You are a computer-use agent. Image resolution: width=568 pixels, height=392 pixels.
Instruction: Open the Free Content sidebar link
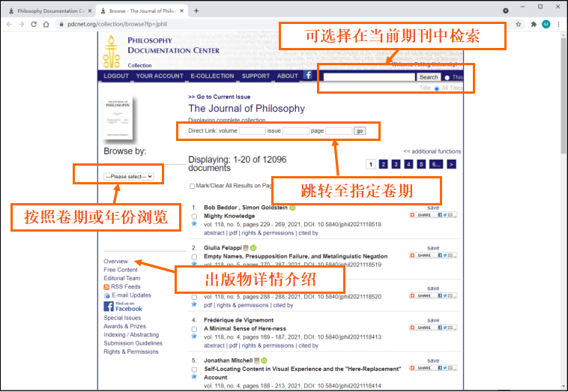pos(121,270)
